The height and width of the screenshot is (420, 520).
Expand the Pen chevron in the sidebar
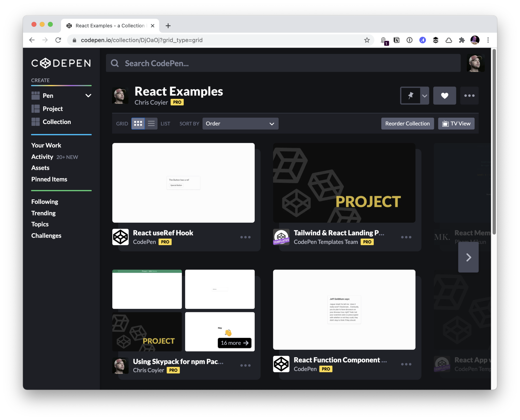88,96
